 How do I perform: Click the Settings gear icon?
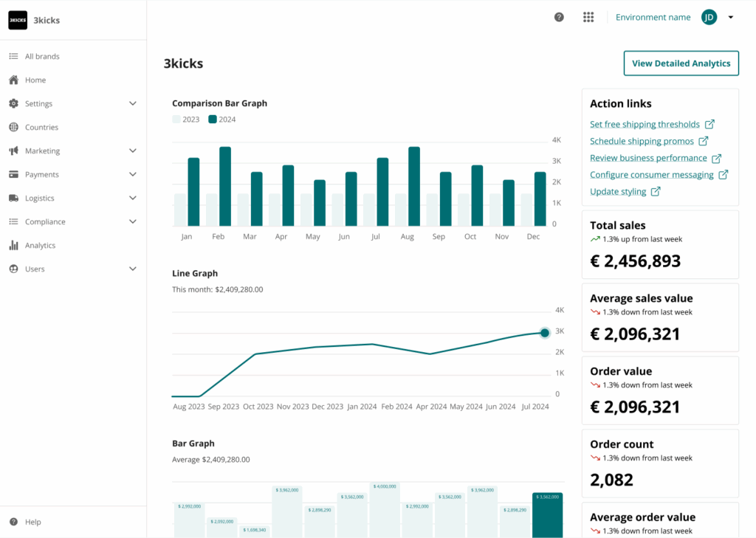point(13,103)
